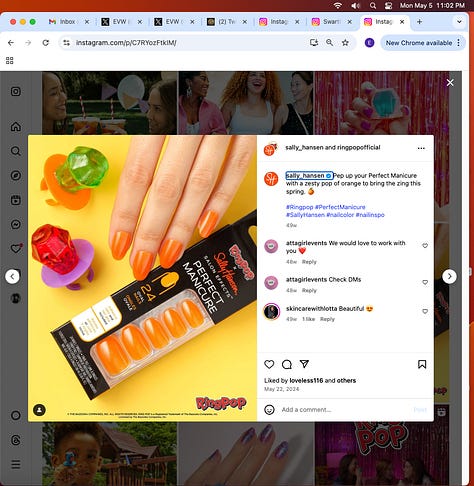The width and height of the screenshot is (474, 486).
Task: Open site information icon in address bar
Action: point(67,43)
